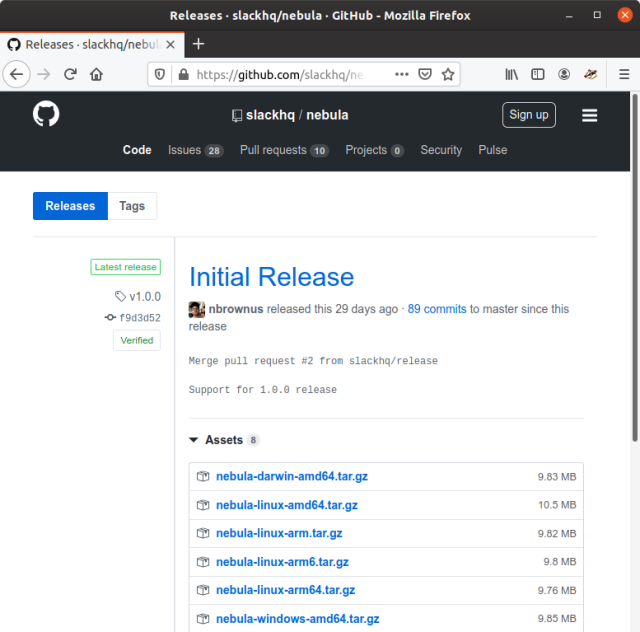Click the extension icon beside account
The width and height of the screenshot is (640, 632).
coord(590,74)
